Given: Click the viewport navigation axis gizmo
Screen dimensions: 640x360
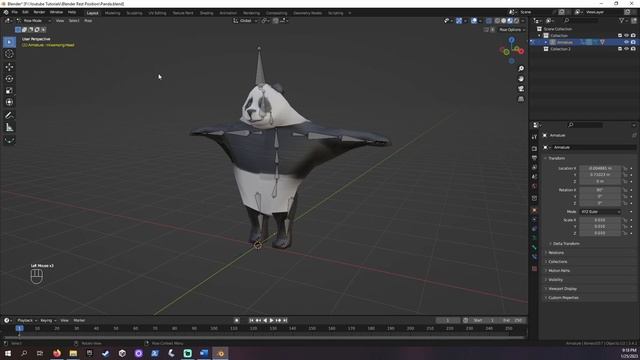Looking at the screenshot, I should pos(512,50).
